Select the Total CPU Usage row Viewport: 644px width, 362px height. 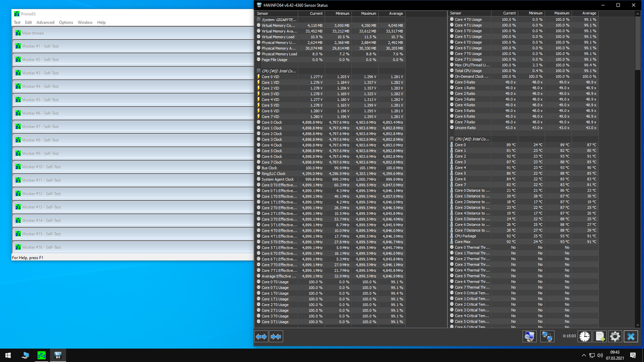[523, 71]
